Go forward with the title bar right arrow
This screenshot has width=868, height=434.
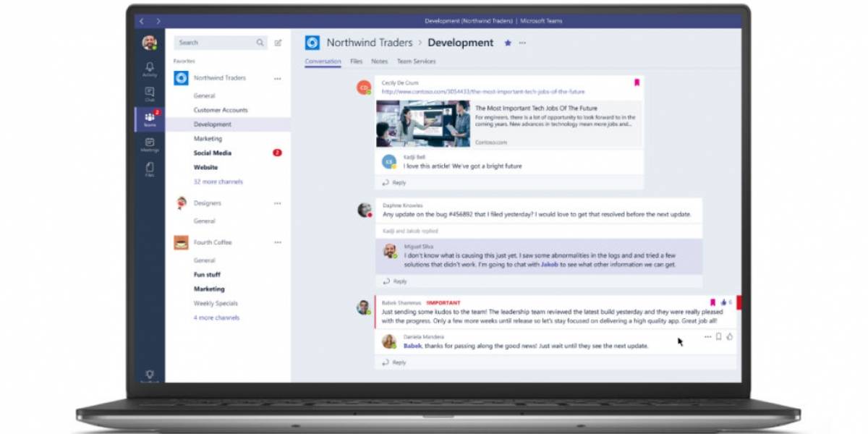(158, 21)
